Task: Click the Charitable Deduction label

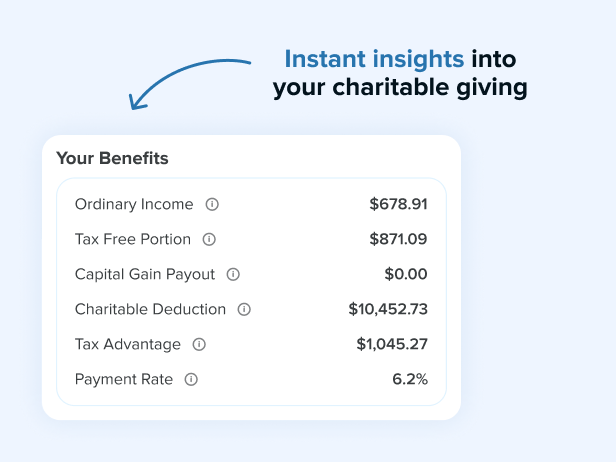Action: click(x=150, y=309)
